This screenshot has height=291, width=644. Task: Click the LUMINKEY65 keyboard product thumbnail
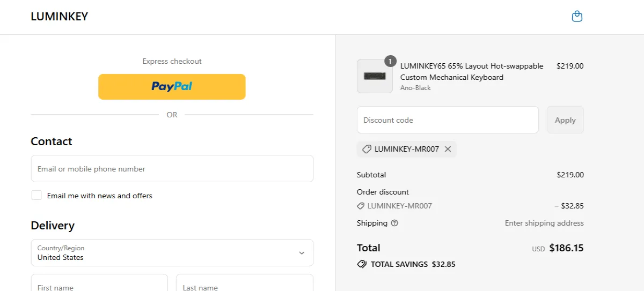point(375,76)
